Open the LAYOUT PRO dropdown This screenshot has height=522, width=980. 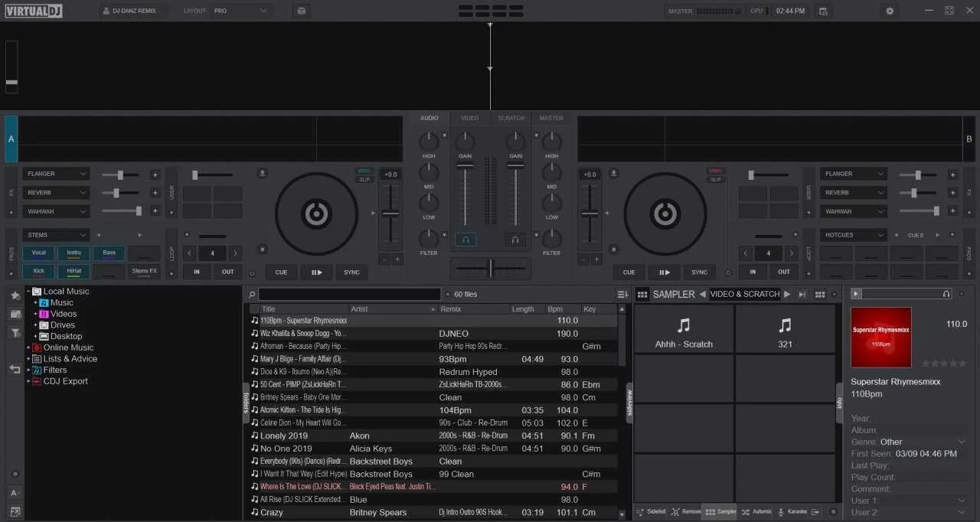(x=241, y=11)
